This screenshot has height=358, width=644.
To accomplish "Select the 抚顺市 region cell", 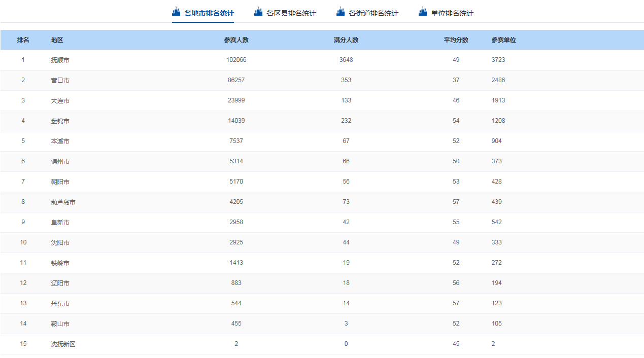I will 60,60.
